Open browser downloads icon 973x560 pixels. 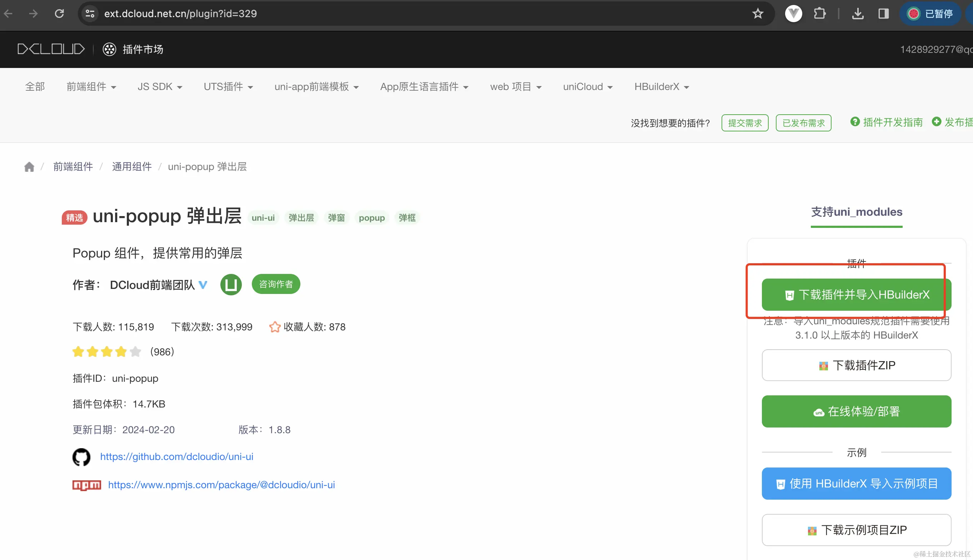pyautogui.click(x=858, y=14)
